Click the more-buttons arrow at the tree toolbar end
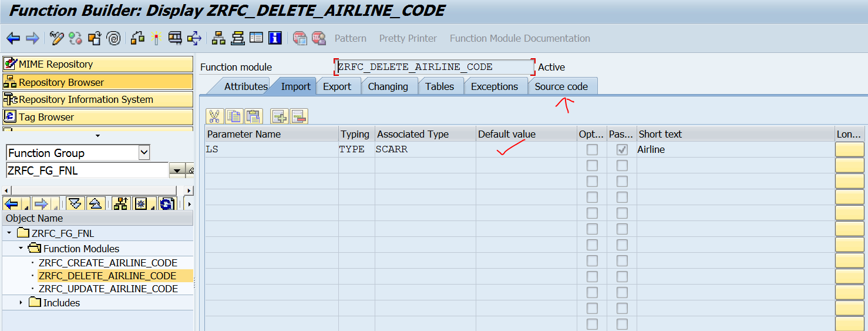 click(x=189, y=204)
